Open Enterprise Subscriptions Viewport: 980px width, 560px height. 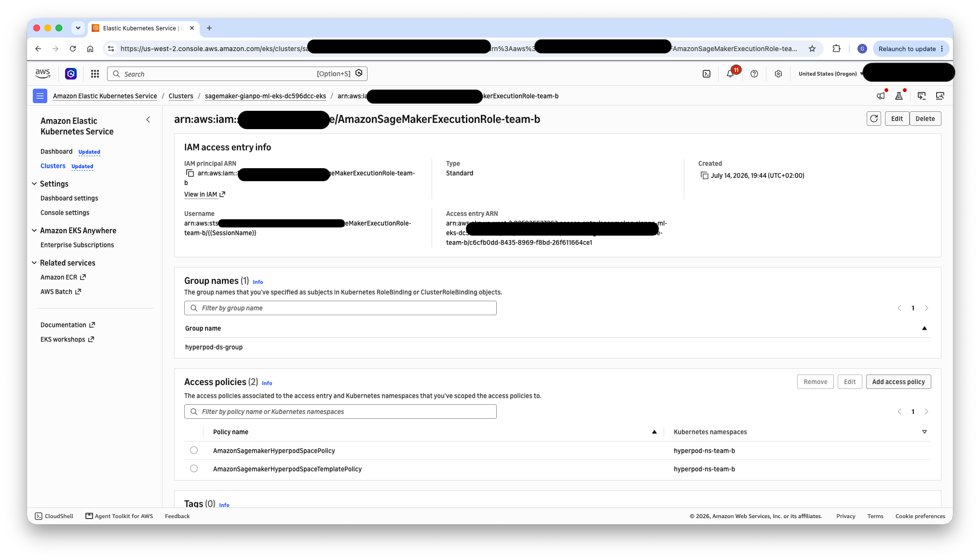click(77, 245)
